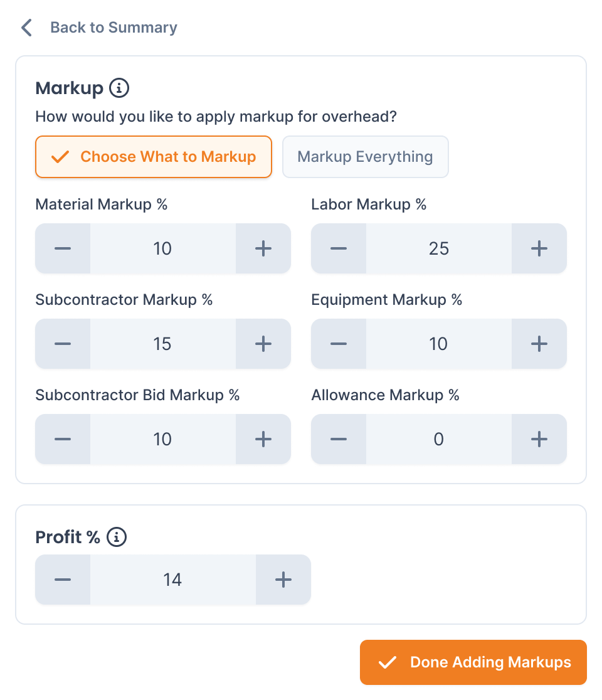
Task: Click Done Adding Markups button
Action: (x=473, y=662)
